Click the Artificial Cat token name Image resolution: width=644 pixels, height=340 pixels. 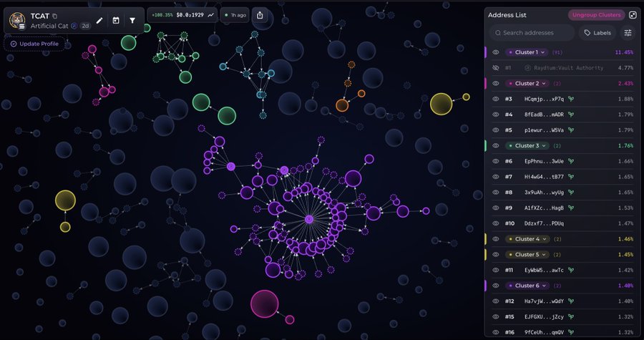click(x=49, y=26)
